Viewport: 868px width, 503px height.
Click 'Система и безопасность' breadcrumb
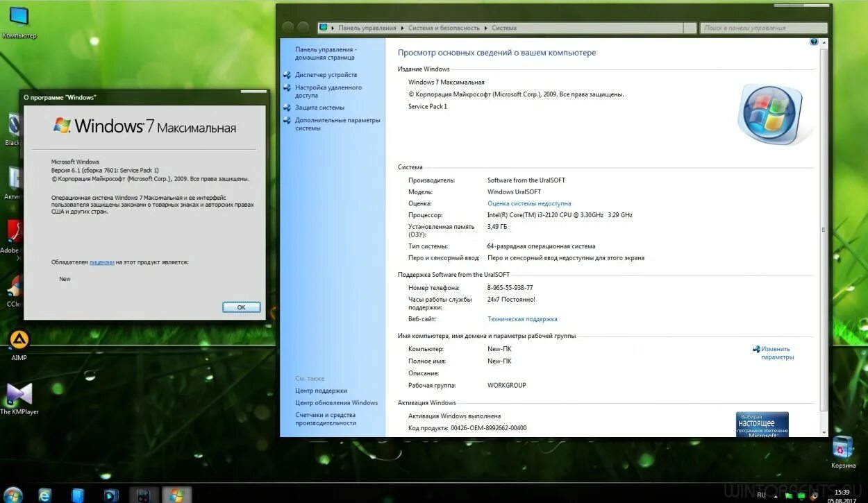(444, 28)
